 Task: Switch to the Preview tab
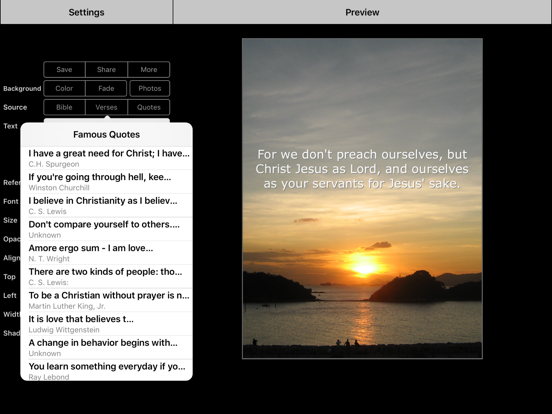coord(362,12)
